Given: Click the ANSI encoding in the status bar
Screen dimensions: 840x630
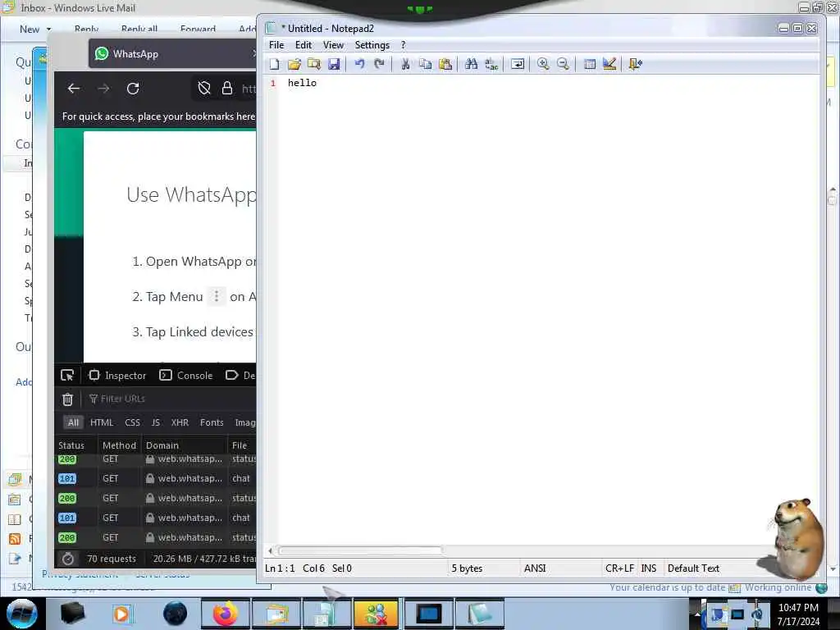Looking at the screenshot, I should point(535,568).
